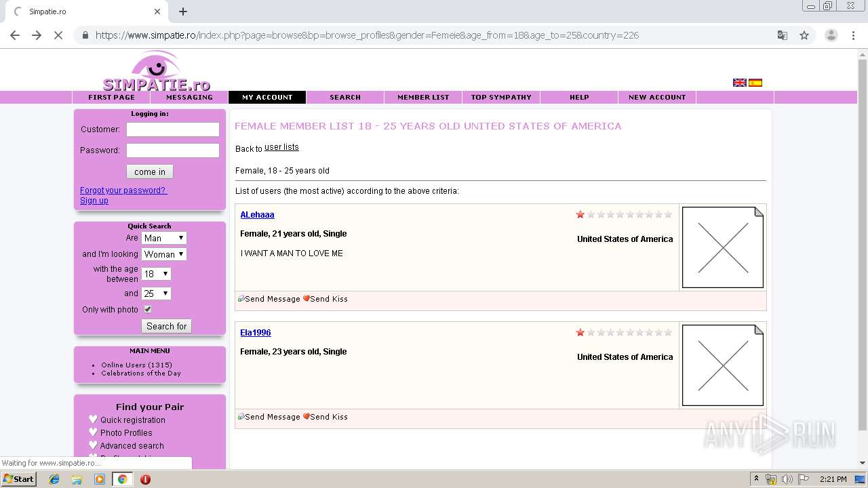Go back in Chrome browser
The image size is (868, 488).
15,35
